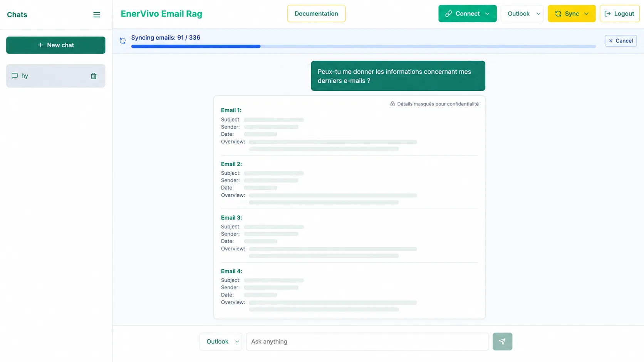Focus the 'Ask anything' input field
The image size is (644, 362).
click(367, 341)
